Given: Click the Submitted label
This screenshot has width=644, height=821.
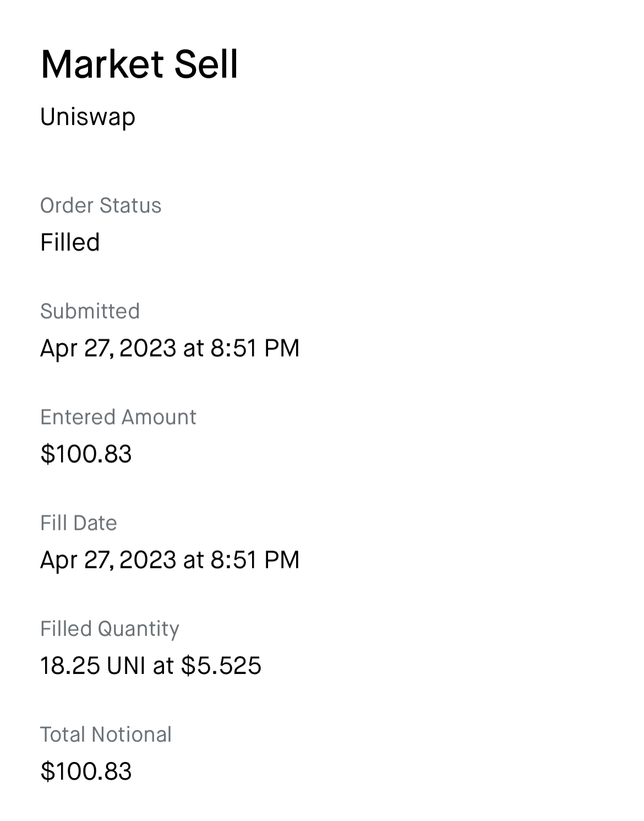Looking at the screenshot, I should [90, 311].
